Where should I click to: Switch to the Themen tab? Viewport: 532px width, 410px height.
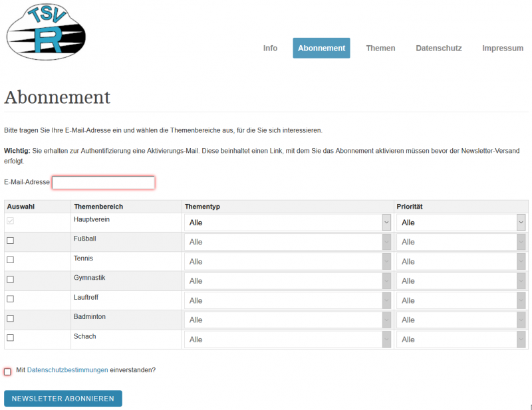point(380,49)
